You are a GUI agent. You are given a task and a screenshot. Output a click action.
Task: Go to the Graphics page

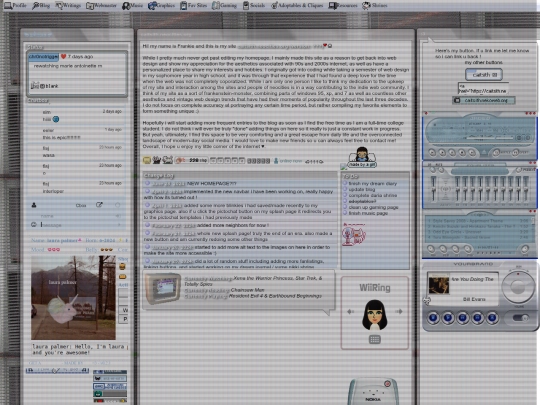point(162,5)
